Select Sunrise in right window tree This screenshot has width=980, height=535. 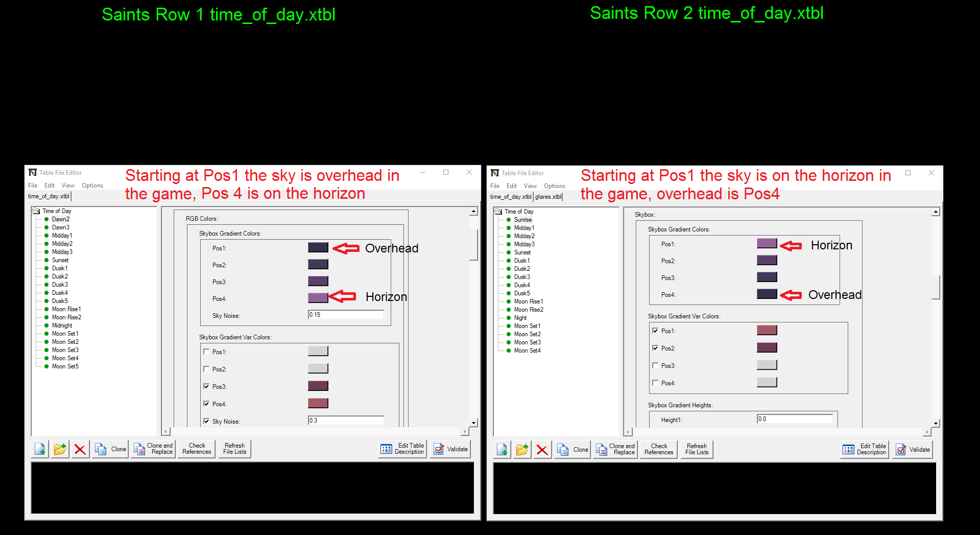tap(523, 220)
